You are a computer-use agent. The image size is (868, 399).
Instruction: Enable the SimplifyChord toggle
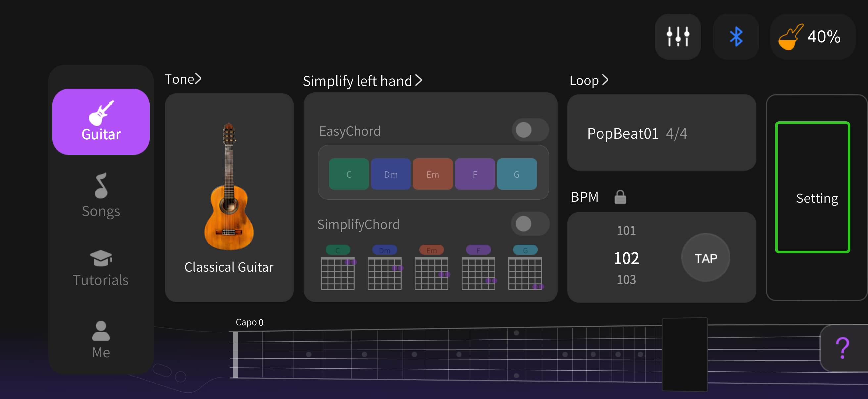coord(530,224)
